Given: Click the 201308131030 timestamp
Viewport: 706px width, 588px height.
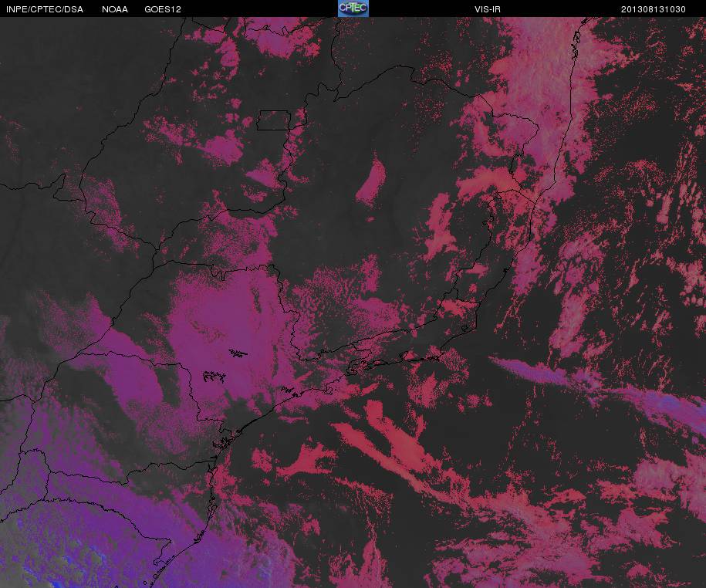Looking at the screenshot, I should [654, 9].
